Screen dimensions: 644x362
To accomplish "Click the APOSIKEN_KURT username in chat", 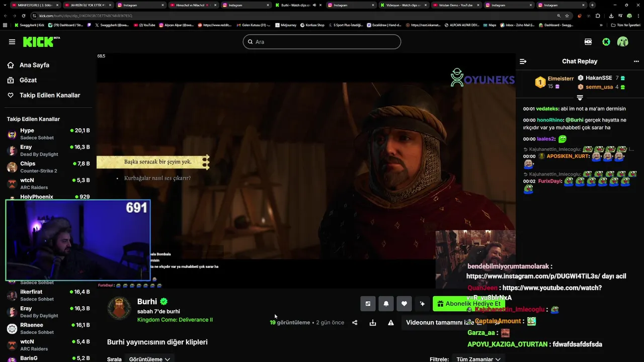I will [x=567, y=156].
